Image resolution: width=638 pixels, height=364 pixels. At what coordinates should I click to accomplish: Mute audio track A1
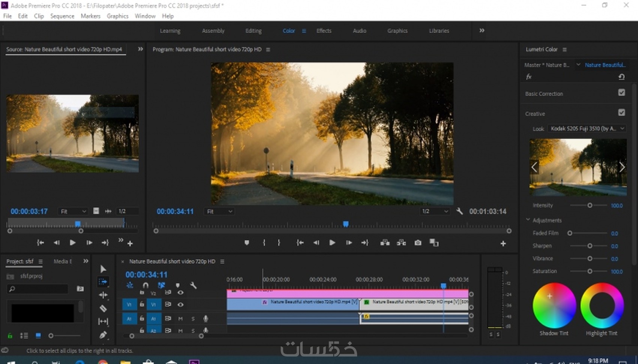coord(181,319)
